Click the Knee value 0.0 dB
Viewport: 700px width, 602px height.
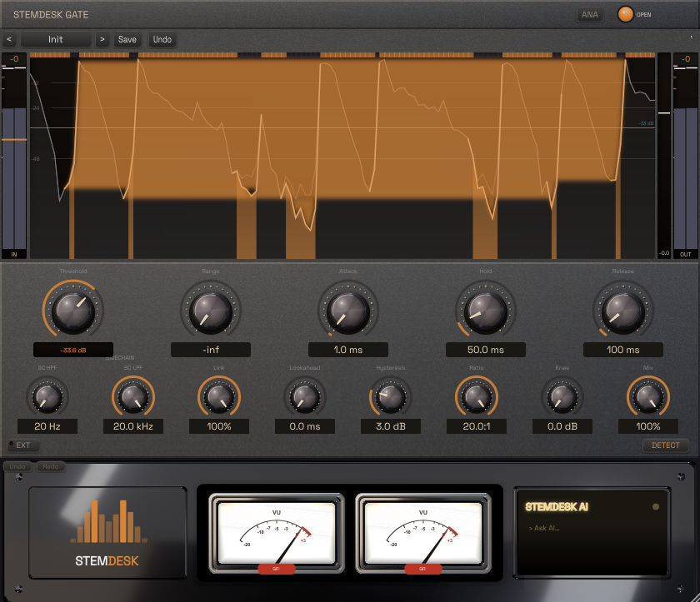tap(562, 426)
